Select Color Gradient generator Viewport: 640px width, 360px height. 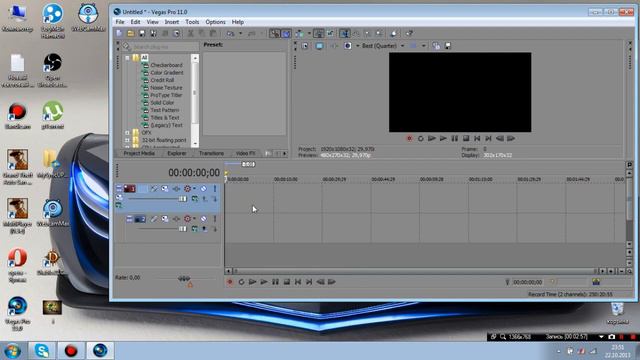(167, 73)
